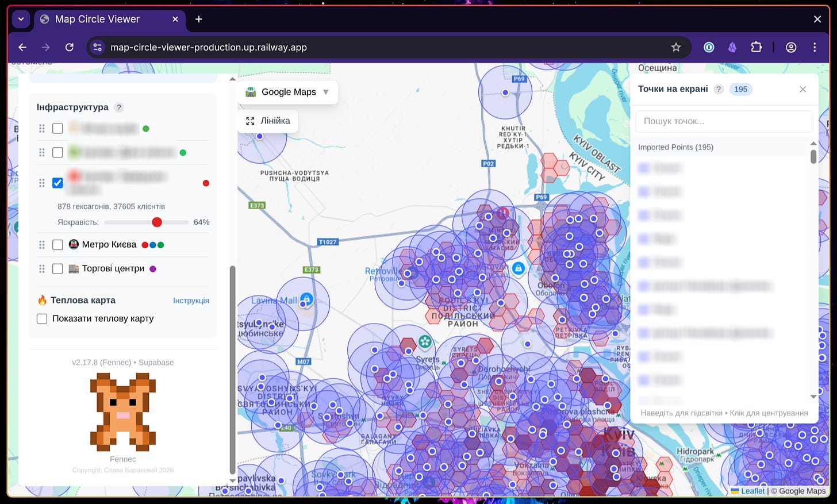Click the 195 points count badge
The height and width of the screenshot is (504, 837).
pos(741,89)
